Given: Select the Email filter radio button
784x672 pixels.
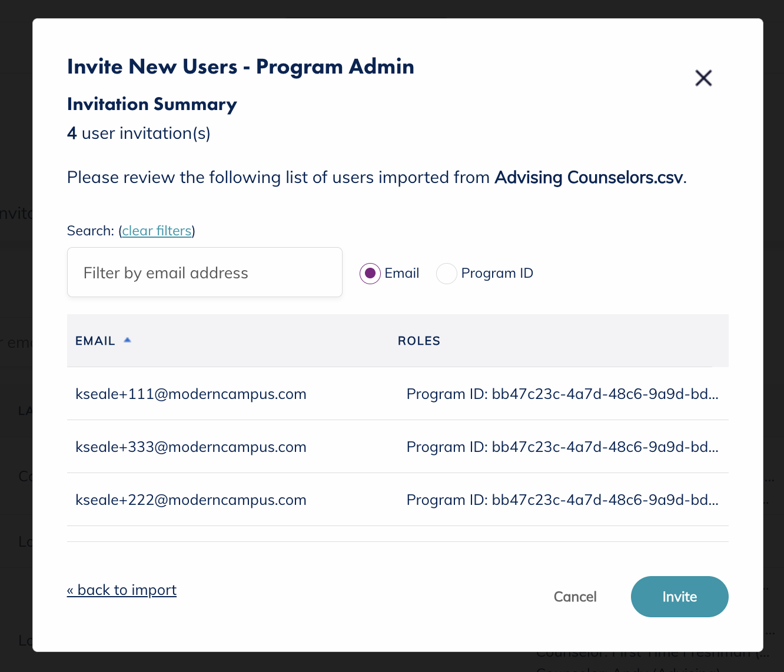Looking at the screenshot, I should pos(370,273).
